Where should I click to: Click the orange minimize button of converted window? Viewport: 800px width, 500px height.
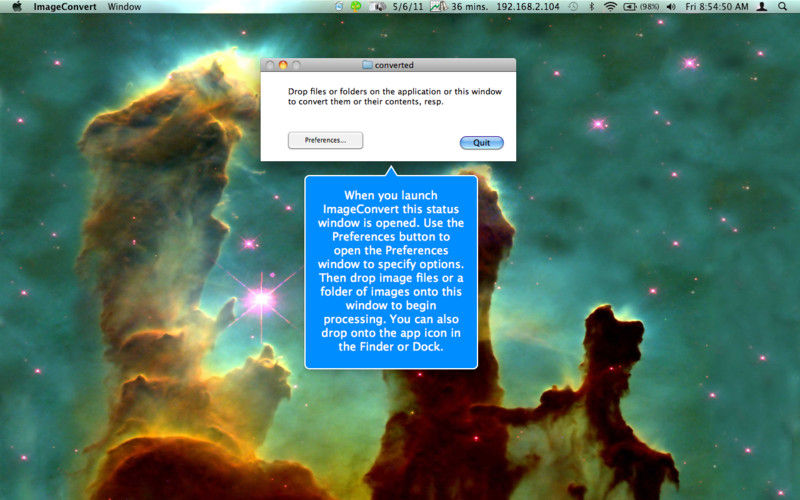pos(283,65)
